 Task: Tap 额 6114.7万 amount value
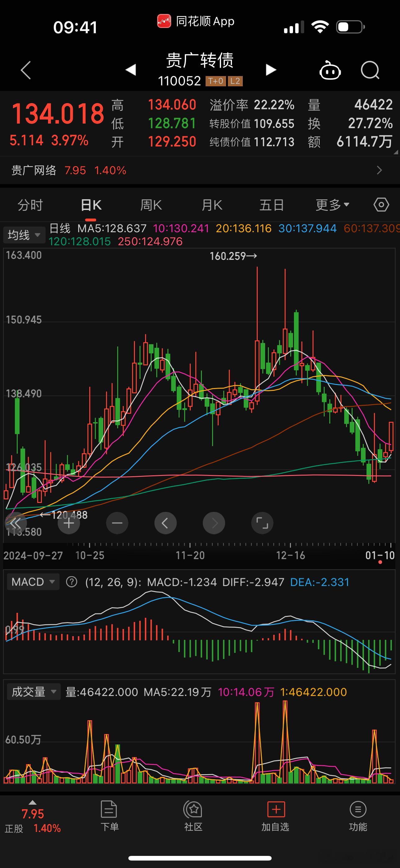click(x=365, y=142)
